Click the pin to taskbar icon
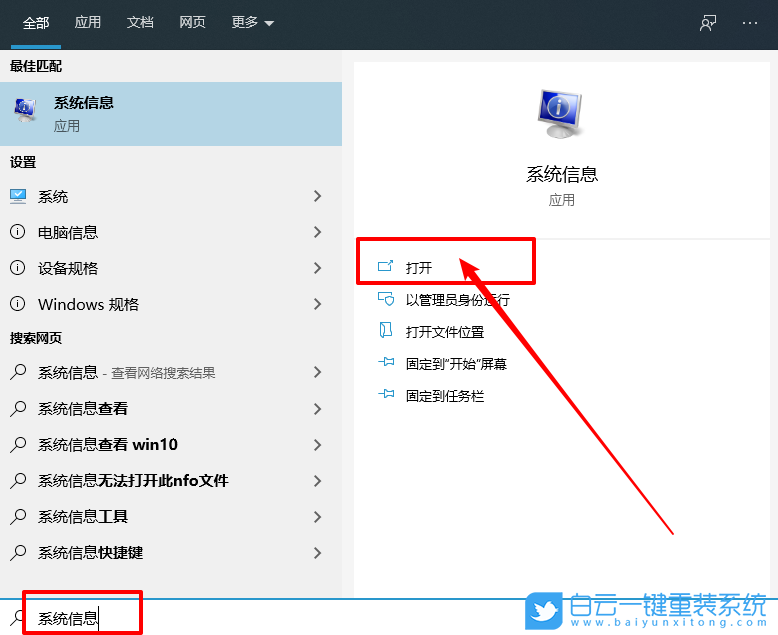 coord(386,396)
